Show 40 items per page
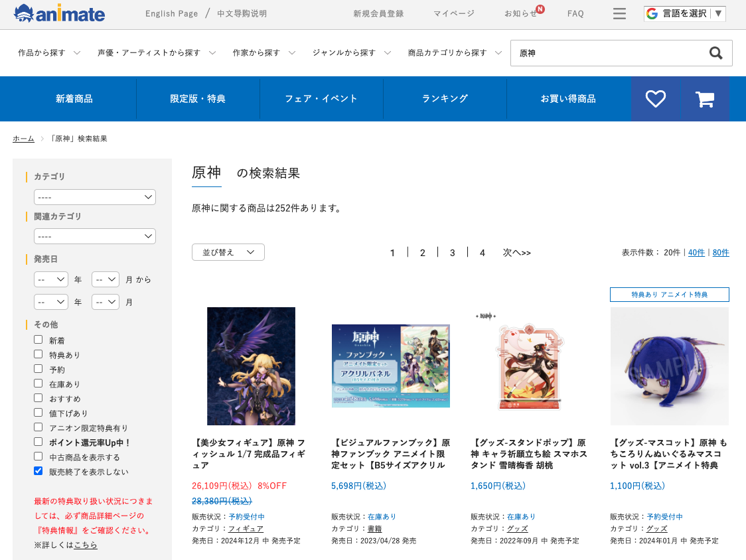Screen dimensions: 746x560 696,252
